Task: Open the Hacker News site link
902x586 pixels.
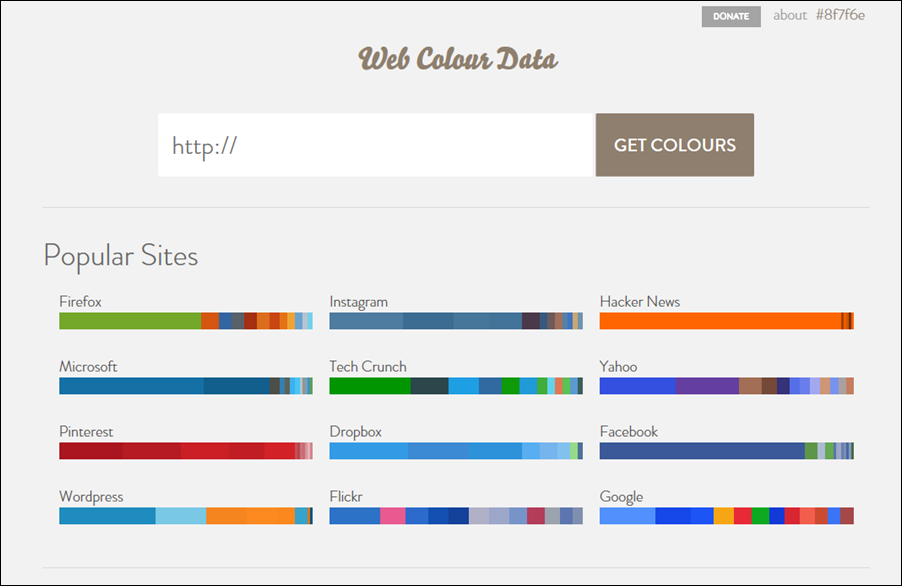Action: point(640,301)
